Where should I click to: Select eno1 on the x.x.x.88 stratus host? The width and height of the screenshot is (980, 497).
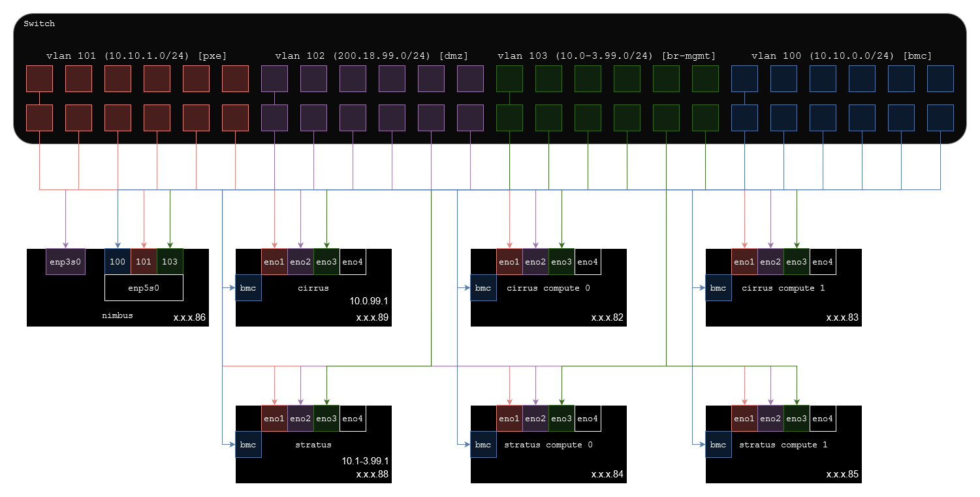tap(274, 418)
